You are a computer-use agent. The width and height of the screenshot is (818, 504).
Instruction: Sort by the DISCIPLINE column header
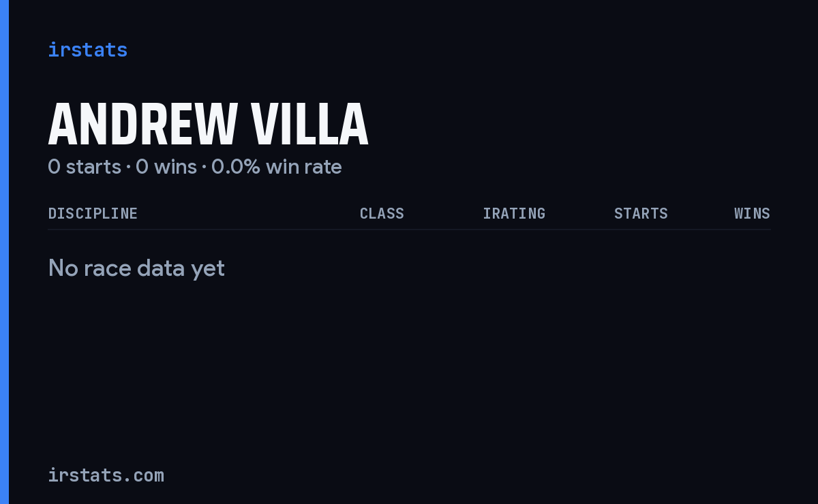coord(93,213)
